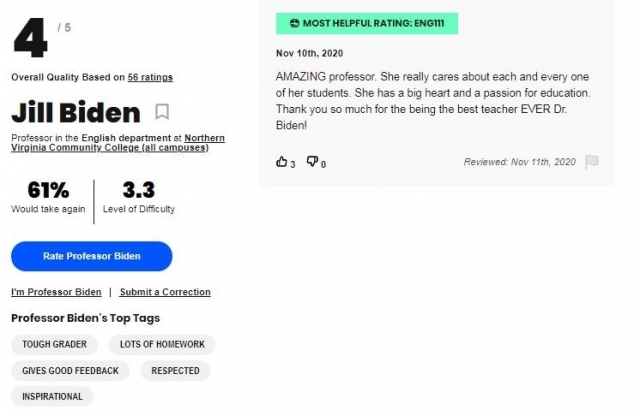Click the thumbs down icon on review
640x416 pixels.
[x=312, y=161]
